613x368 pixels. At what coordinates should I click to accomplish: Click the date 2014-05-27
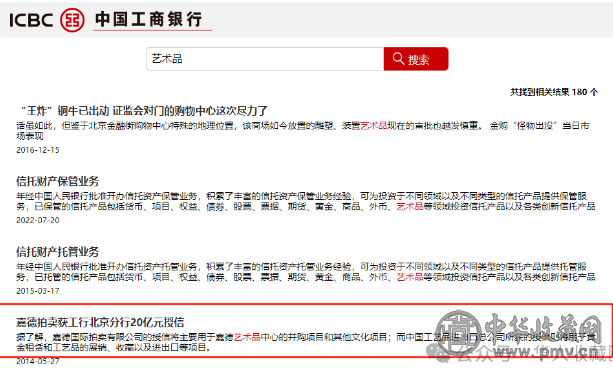pos(38,361)
